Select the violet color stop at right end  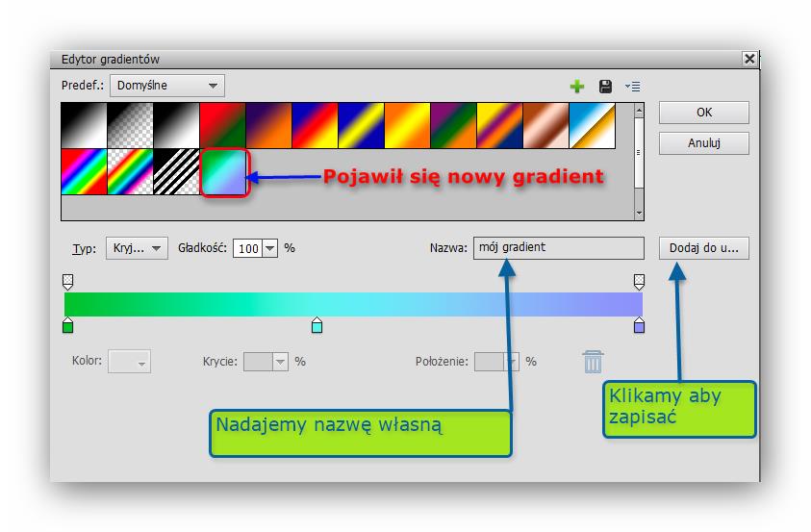640,326
